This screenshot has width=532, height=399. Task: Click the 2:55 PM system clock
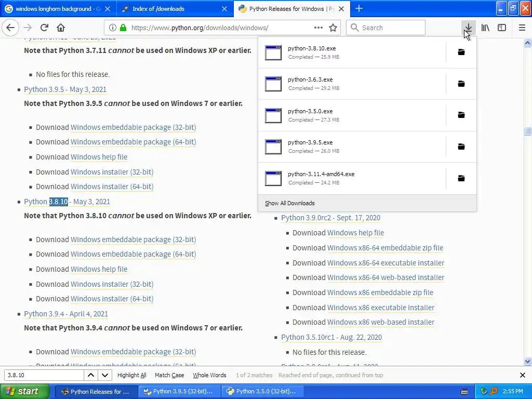coord(513,392)
